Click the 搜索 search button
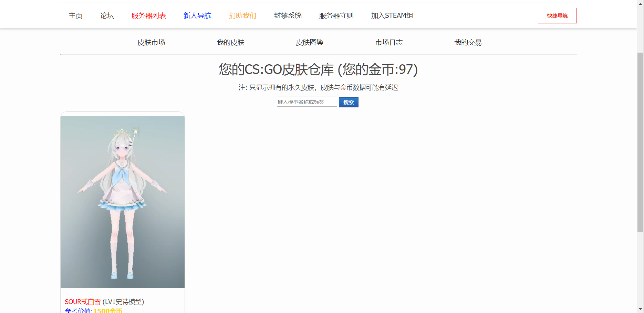The height and width of the screenshot is (313, 644). [x=348, y=102]
